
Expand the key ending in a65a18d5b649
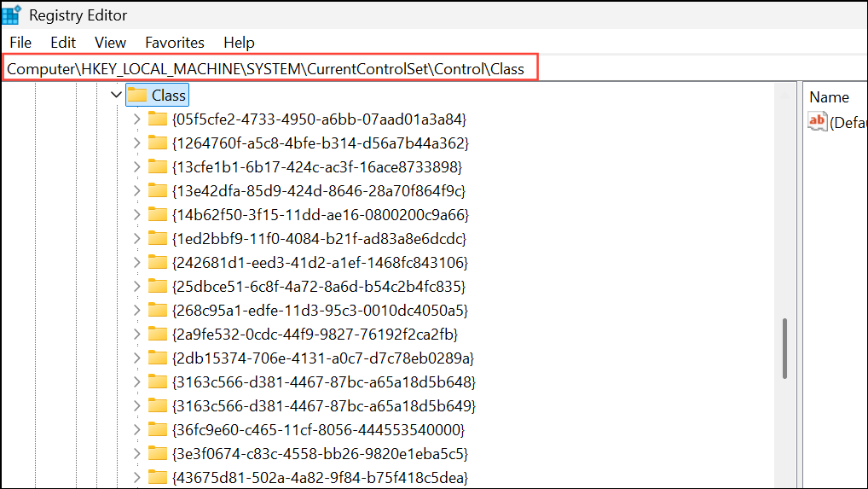click(x=136, y=406)
